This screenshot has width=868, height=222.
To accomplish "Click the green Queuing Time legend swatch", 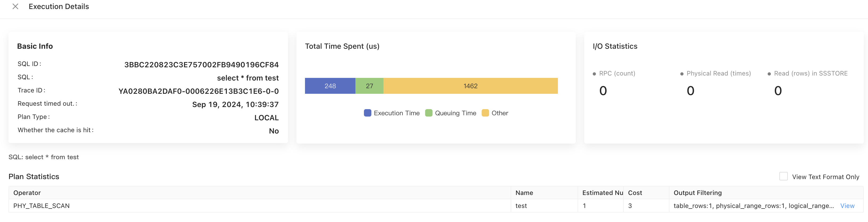I will (x=429, y=113).
